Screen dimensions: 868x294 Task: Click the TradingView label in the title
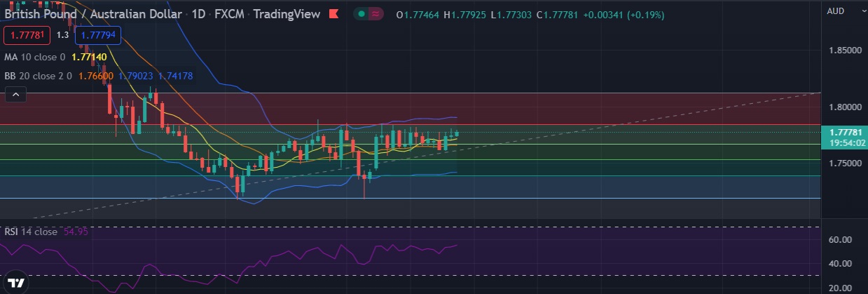287,14
